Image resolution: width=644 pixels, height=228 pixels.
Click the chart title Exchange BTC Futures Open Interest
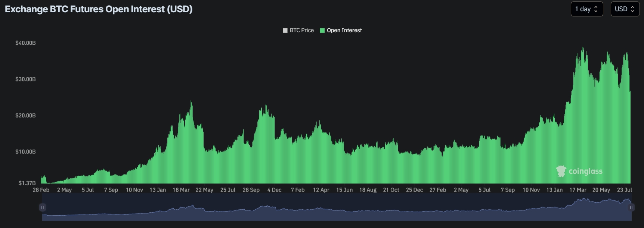click(x=99, y=9)
